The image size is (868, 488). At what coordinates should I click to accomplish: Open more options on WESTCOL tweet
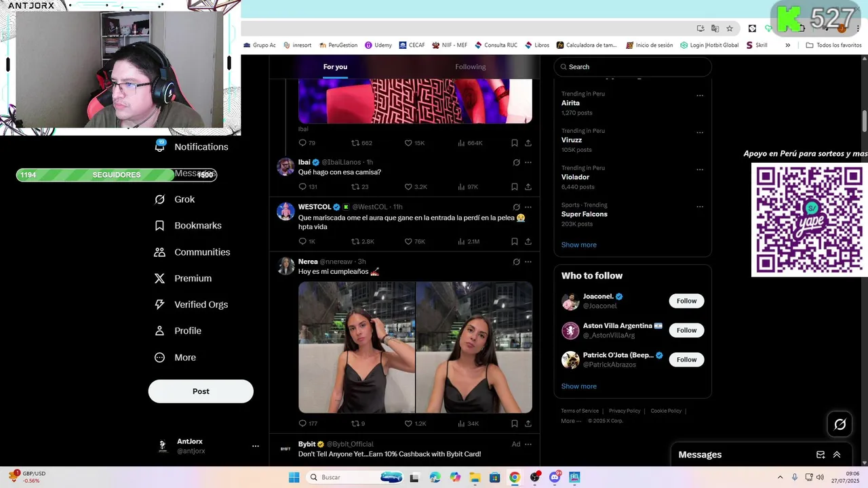click(528, 207)
